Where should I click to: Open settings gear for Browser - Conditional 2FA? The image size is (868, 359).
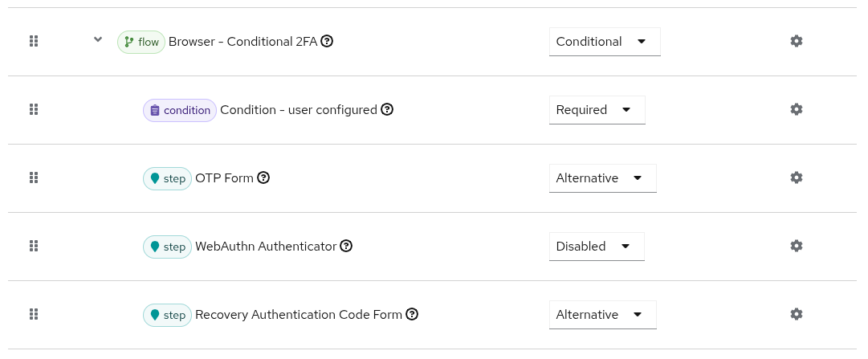pos(796,41)
